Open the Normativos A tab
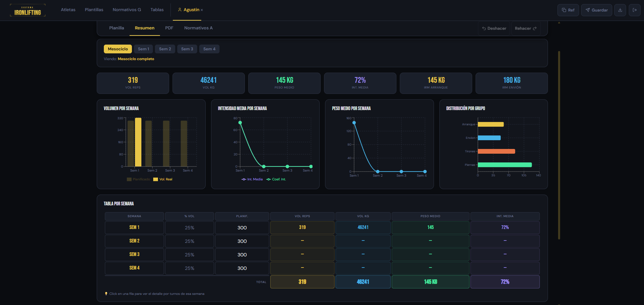644x305 pixels. click(x=199, y=28)
